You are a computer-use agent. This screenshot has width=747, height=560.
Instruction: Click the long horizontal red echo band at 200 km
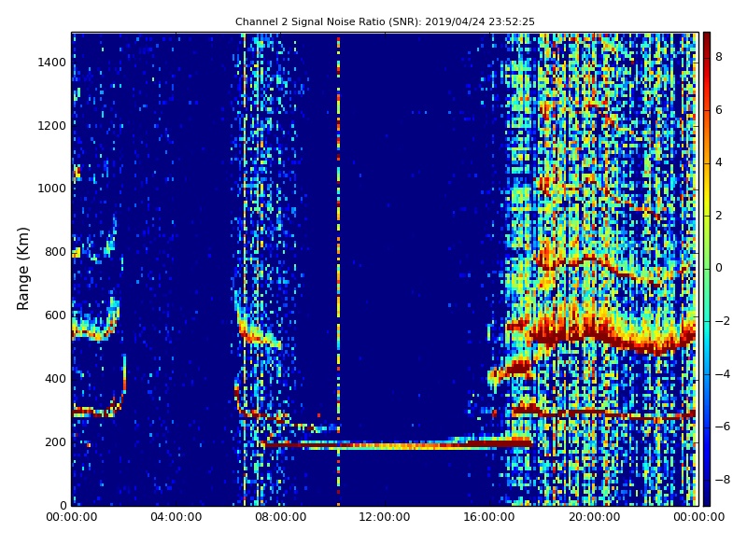(398, 445)
